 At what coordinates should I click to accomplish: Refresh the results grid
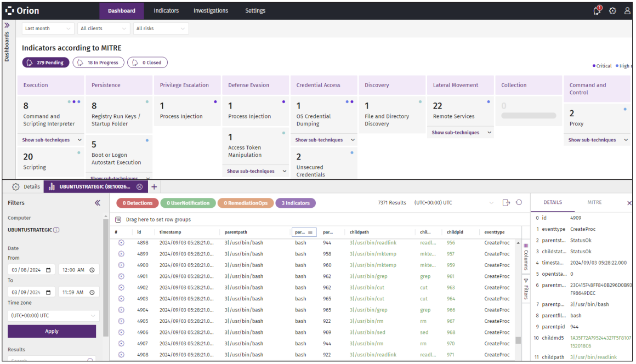519,202
